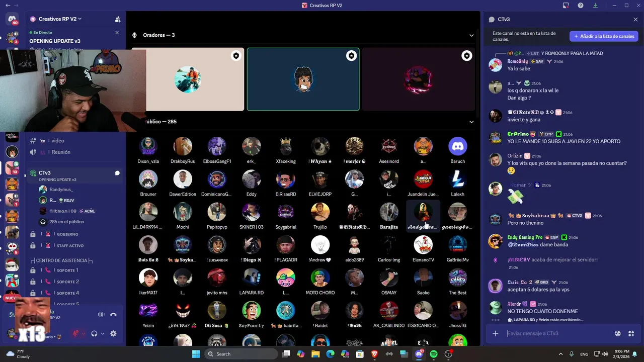Click RomoOnly username in chat

click(518, 61)
